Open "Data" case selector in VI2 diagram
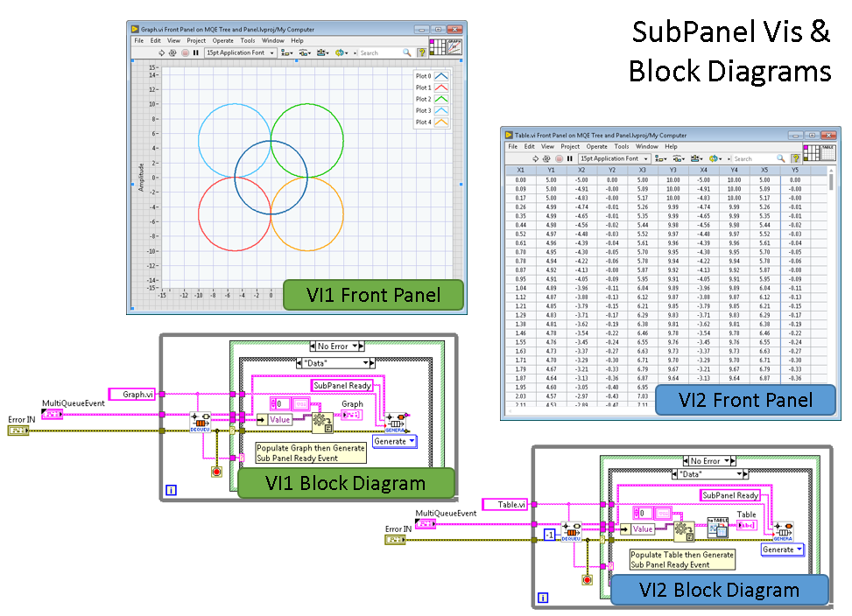 (710, 473)
